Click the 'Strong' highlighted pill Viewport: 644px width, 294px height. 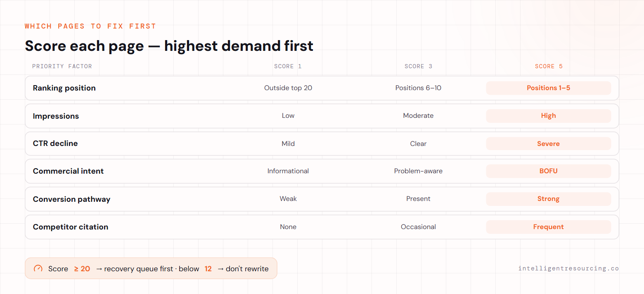549,199
